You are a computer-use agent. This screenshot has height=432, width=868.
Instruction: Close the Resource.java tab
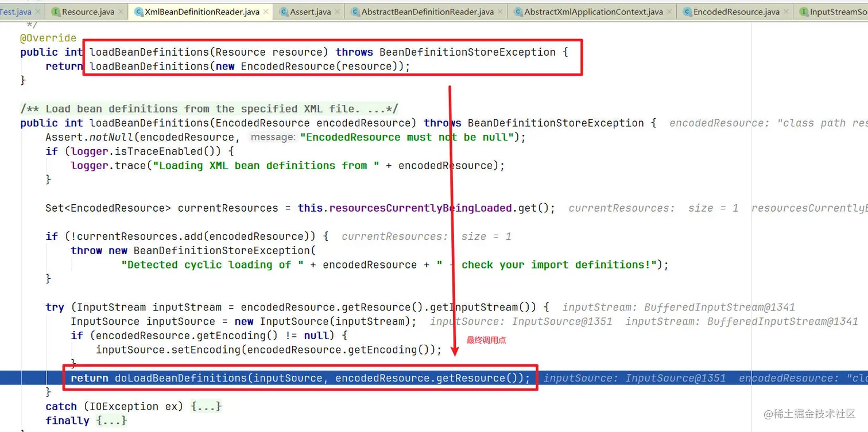(121, 11)
